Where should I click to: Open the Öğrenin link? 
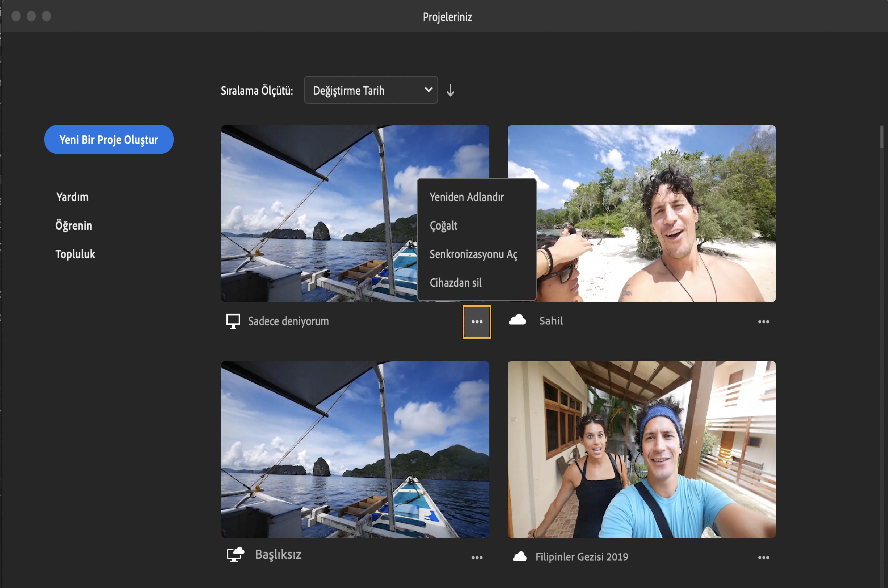coord(74,226)
